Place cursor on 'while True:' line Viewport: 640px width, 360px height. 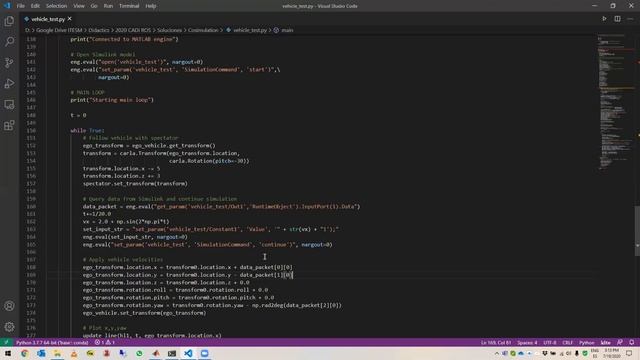click(87, 131)
